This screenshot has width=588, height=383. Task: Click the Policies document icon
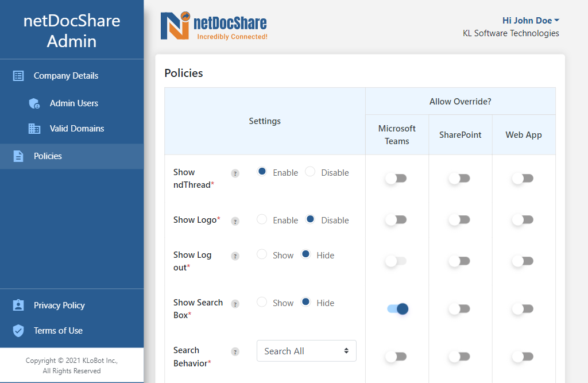click(18, 156)
